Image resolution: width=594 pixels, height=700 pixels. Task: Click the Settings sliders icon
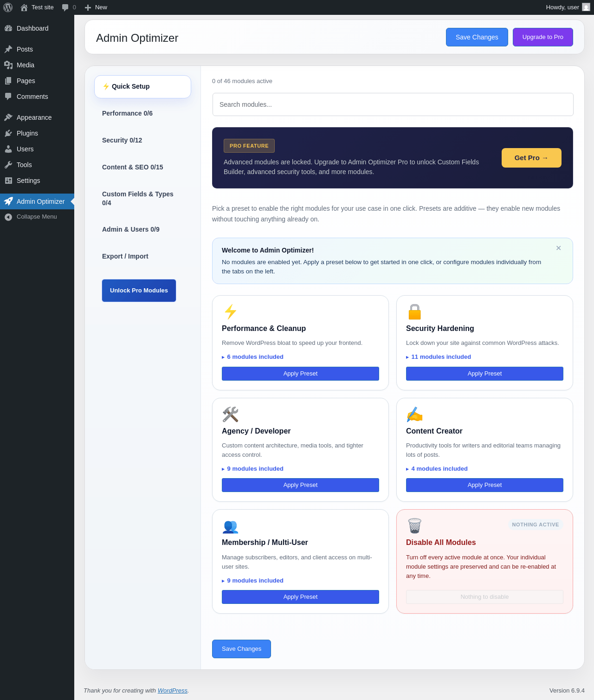tap(8, 181)
